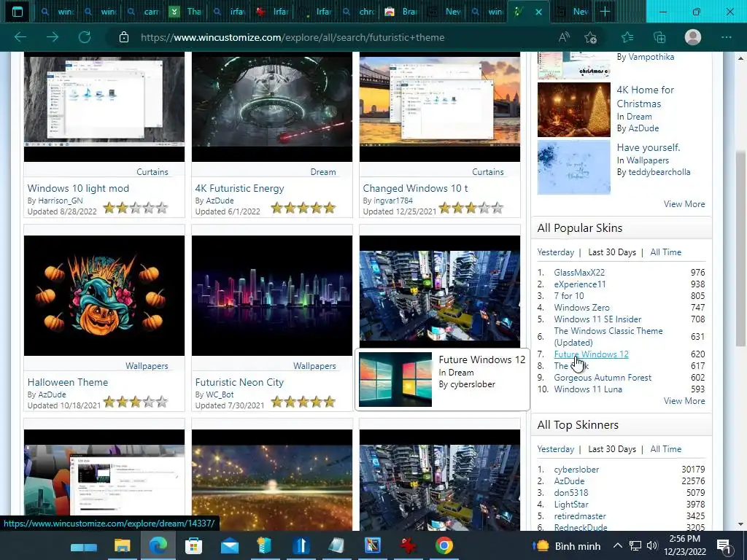Viewport: 747px width, 560px height.
Task: Open Windows 10 light mod skin title
Action: tap(78, 188)
